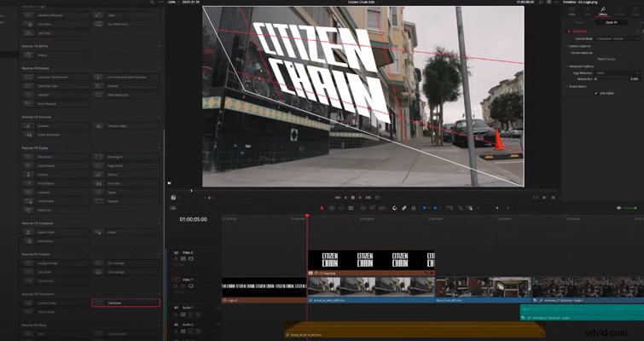Adjust the Motion Blur slider

pyautogui.click(x=612, y=78)
